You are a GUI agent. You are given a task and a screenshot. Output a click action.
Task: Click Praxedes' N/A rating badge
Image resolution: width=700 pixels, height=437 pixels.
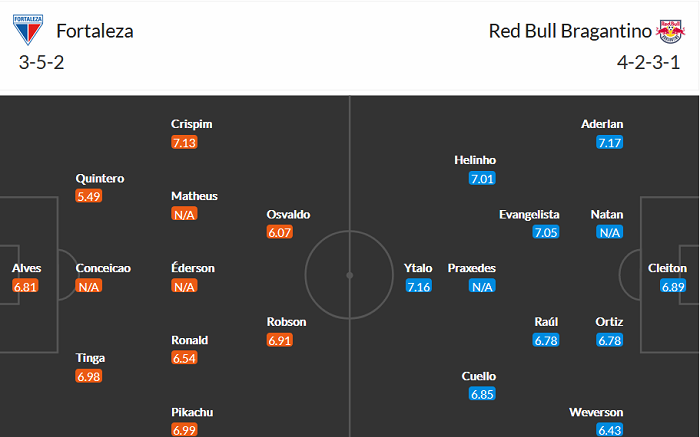click(x=482, y=286)
